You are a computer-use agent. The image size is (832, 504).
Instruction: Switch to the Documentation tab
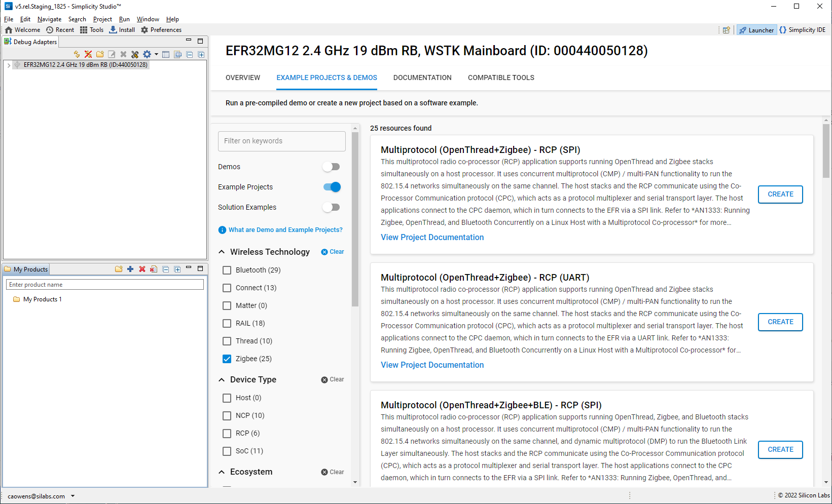(x=422, y=77)
